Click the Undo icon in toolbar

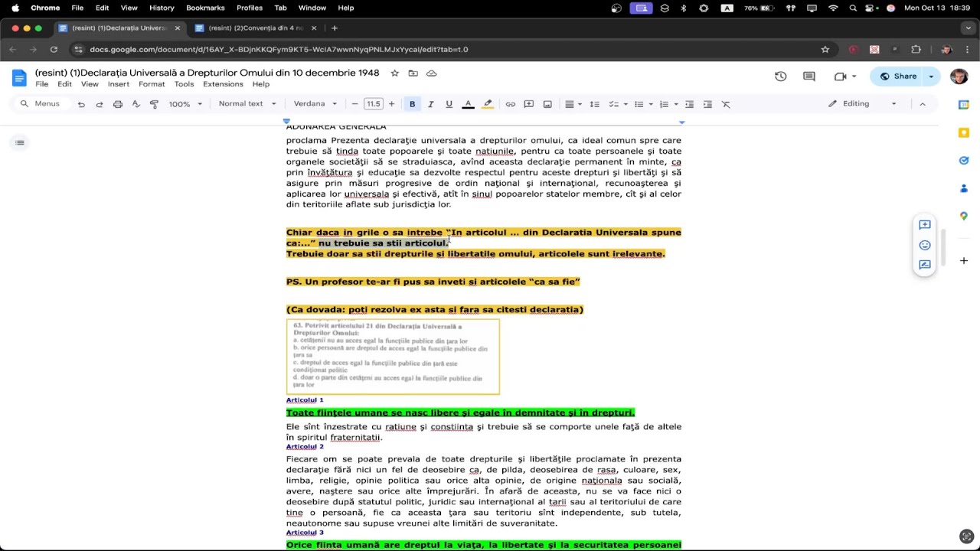(x=81, y=104)
